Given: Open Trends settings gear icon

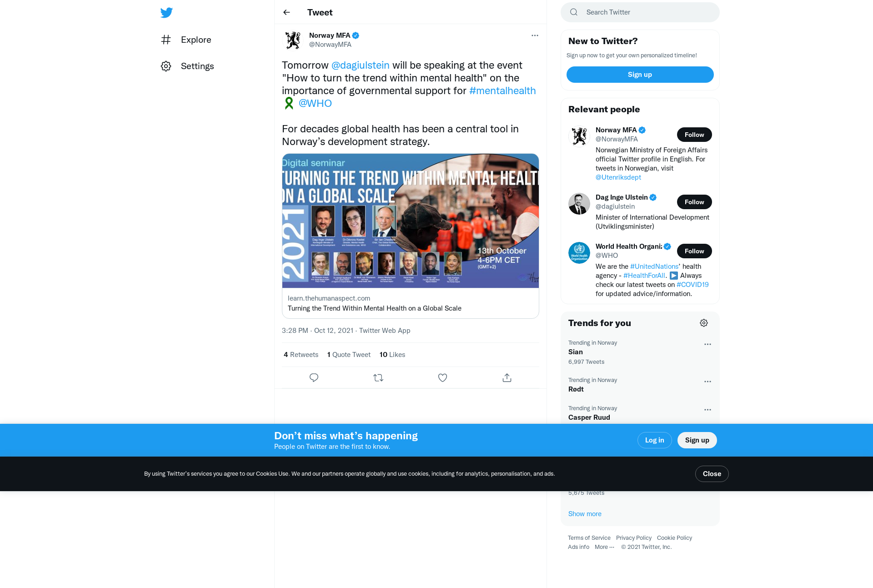Looking at the screenshot, I should (704, 323).
